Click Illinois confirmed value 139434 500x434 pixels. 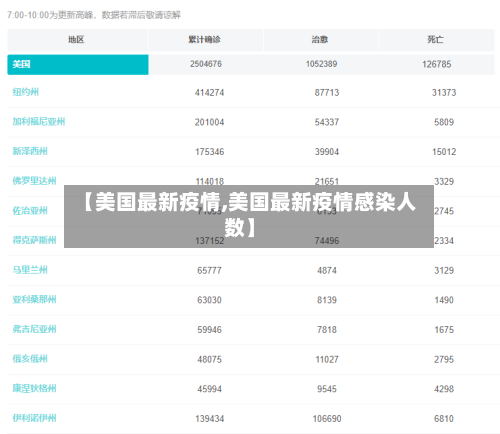(210, 419)
